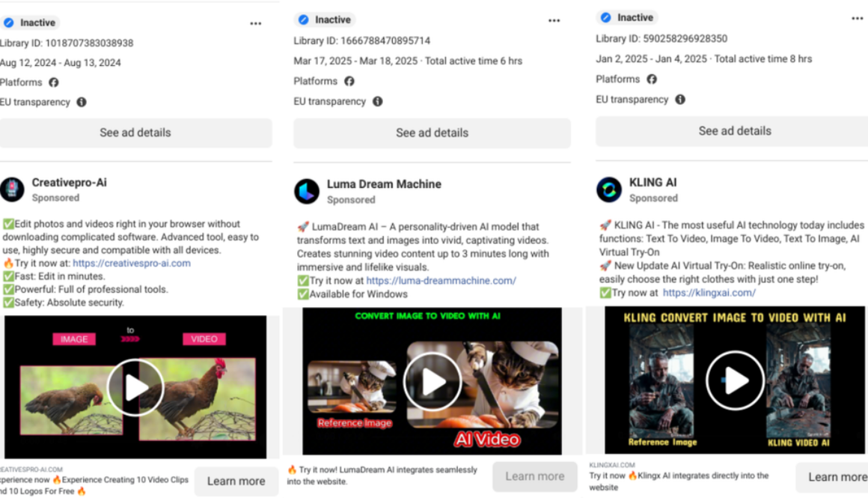Image resolution: width=868 pixels, height=498 pixels.
Task: Click Facebook platform icon in first ad
Action: (54, 82)
